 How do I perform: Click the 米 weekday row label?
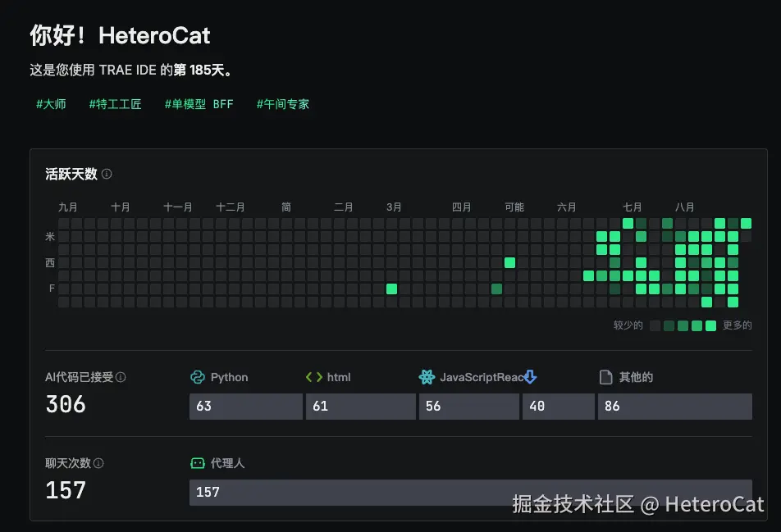(50, 236)
